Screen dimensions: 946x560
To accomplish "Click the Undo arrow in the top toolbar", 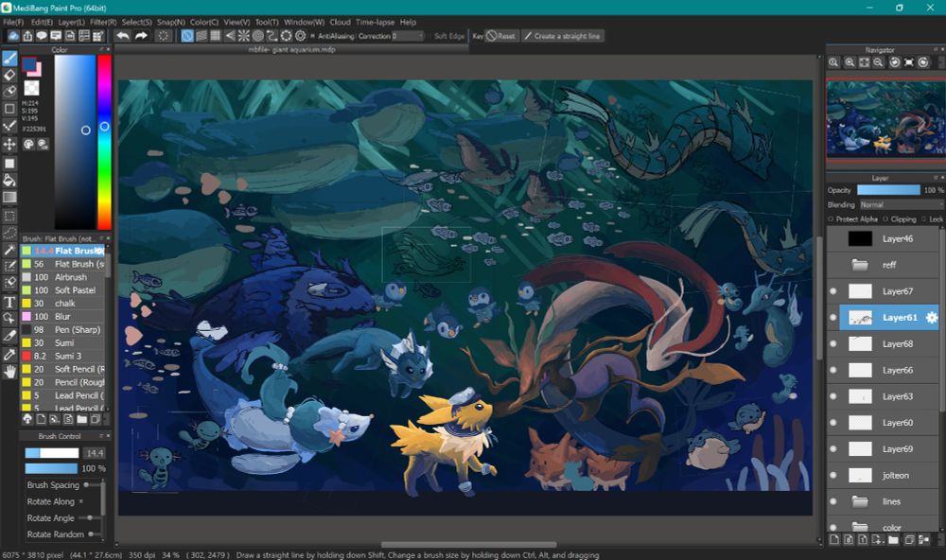I will [122, 36].
